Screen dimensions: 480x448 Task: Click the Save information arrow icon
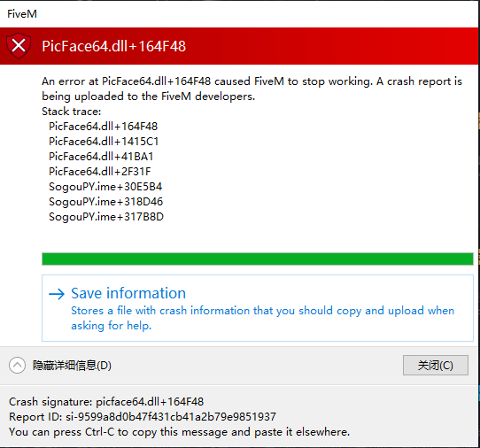(x=57, y=294)
